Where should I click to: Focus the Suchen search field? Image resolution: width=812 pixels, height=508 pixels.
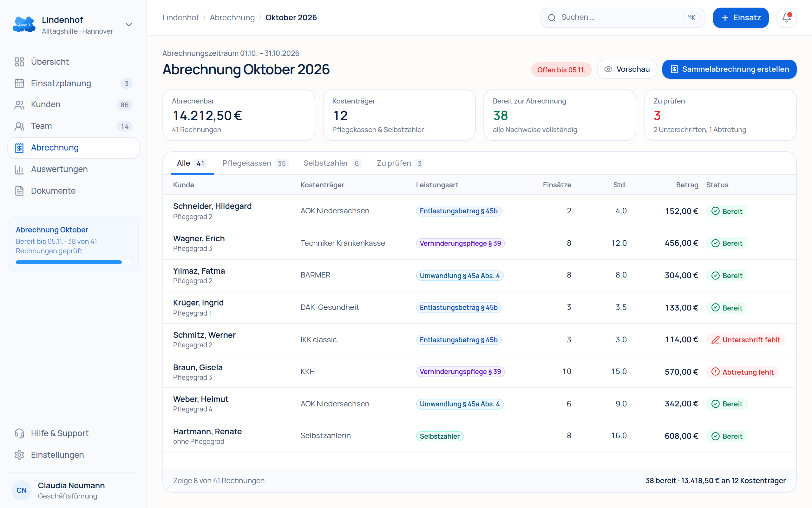(622, 17)
